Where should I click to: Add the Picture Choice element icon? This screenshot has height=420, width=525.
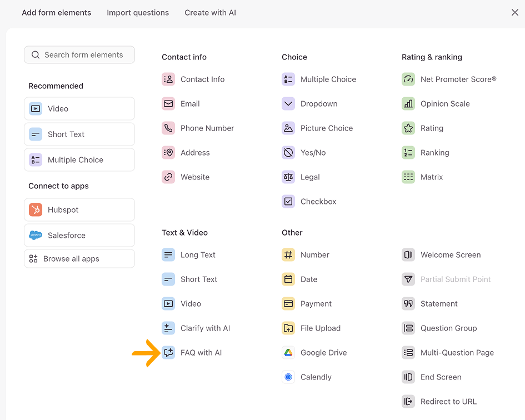[288, 128]
